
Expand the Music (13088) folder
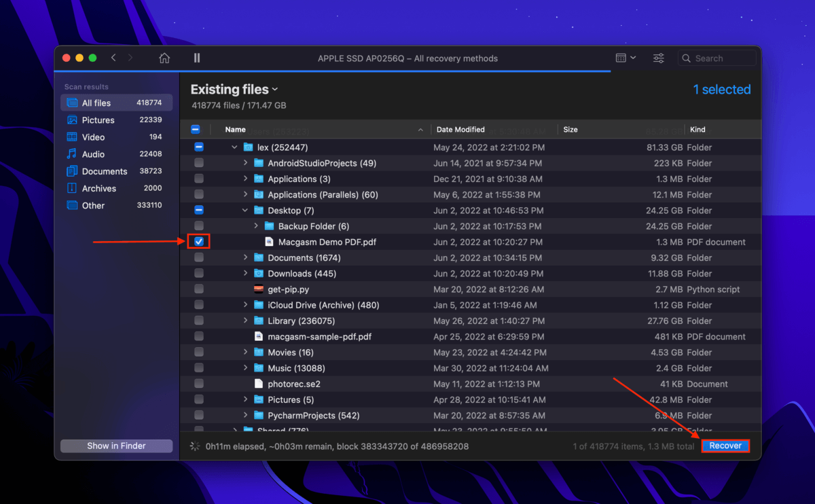click(245, 368)
